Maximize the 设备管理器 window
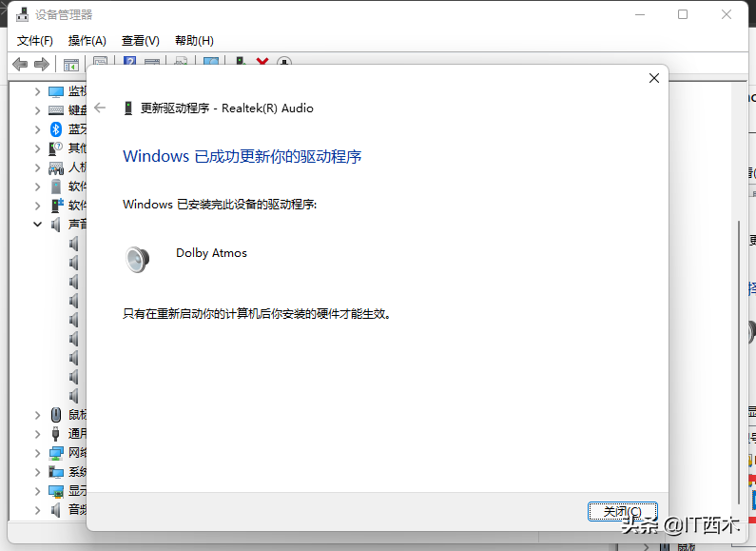Viewport: 756px width, 551px height. point(683,14)
